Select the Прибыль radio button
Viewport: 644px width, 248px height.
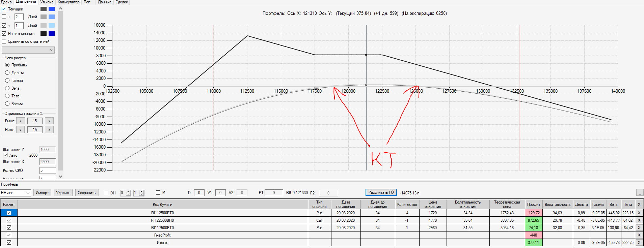pyautogui.click(x=7, y=65)
